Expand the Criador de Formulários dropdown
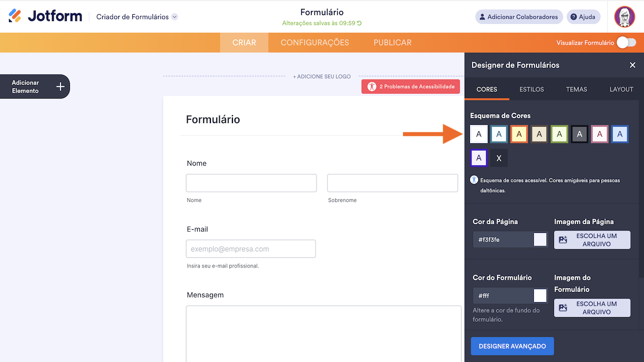 point(175,17)
